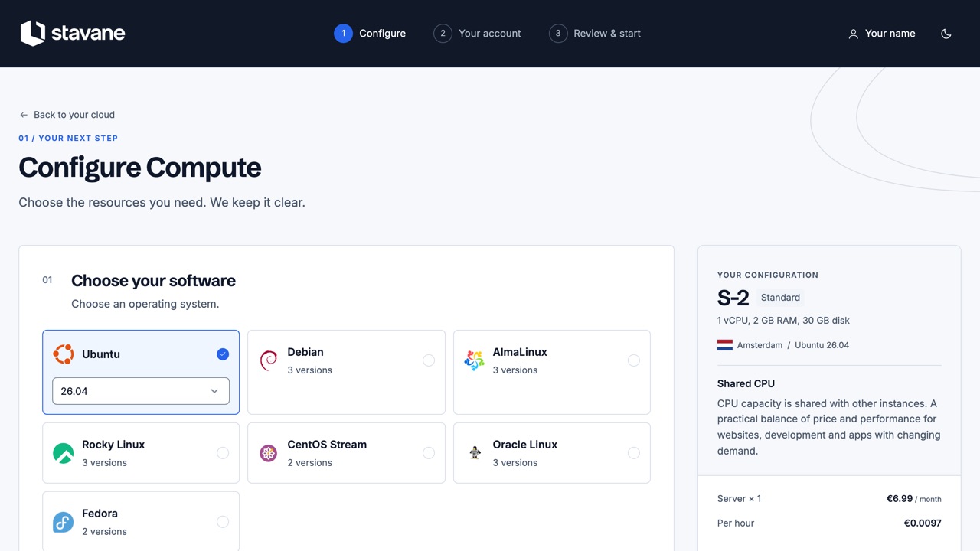Click the Amsterdam / Ubuntu 26.04 text
Image resolution: width=980 pixels, height=551 pixels.
[793, 345]
